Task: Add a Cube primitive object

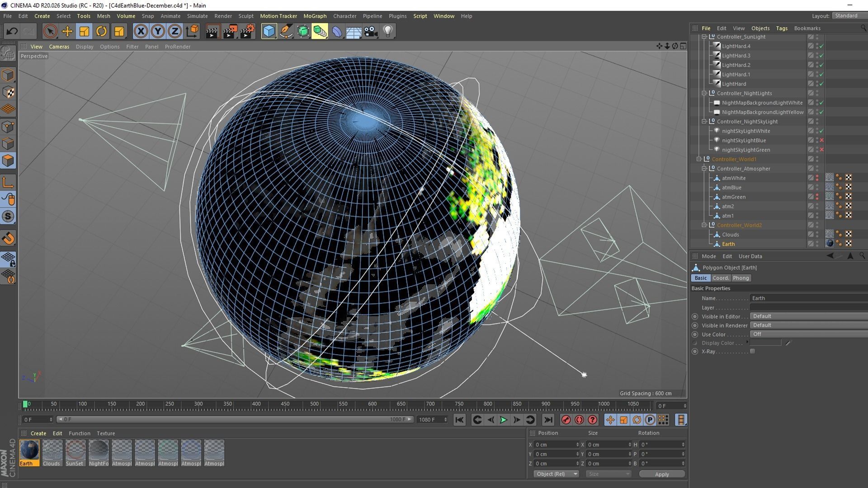Action: (x=269, y=31)
